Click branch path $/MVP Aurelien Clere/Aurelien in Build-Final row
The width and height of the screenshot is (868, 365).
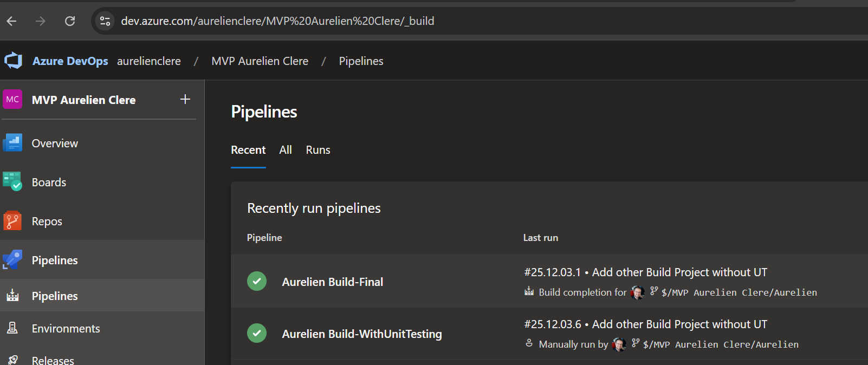tap(739, 292)
